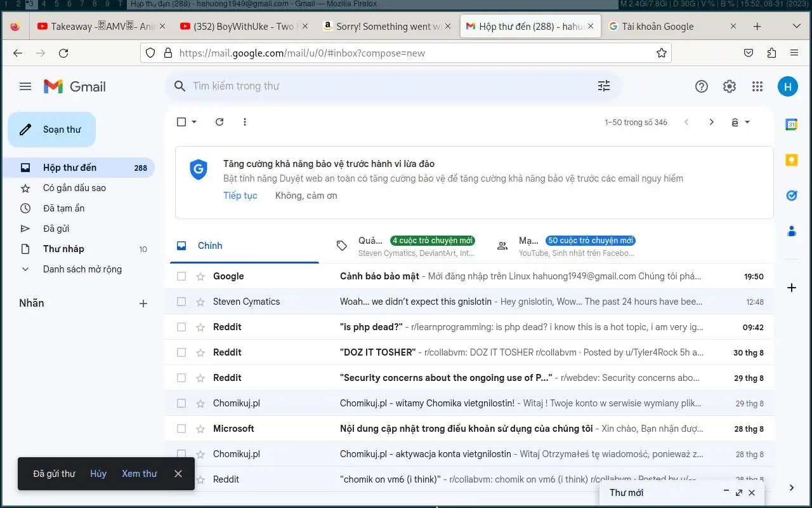Switch to the Quảng cáo promotions tab
The height and width of the screenshot is (508, 812).
pyautogui.click(x=406, y=246)
